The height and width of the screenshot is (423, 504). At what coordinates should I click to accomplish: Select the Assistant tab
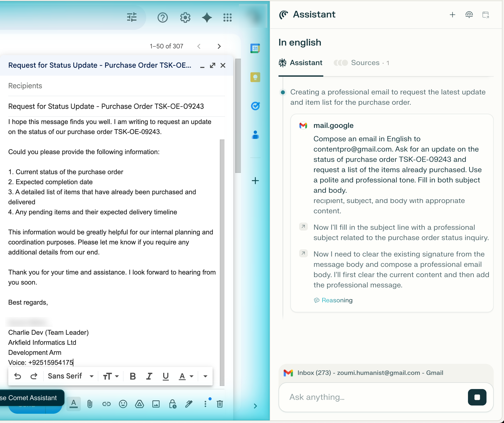pyautogui.click(x=300, y=63)
